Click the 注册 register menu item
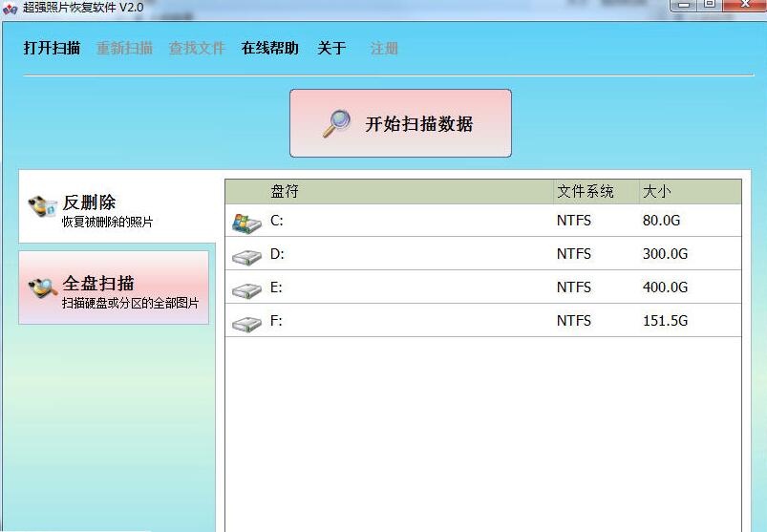This screenshot has width=767, height=532. tap(384, 48)
